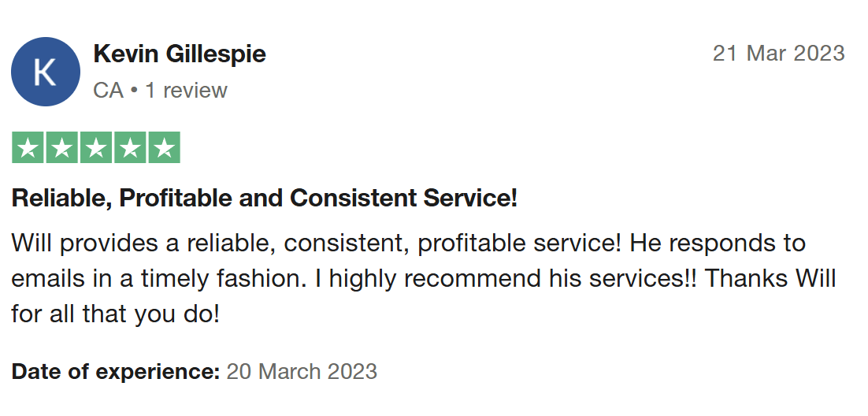The height and width of the screenshot is (416, 868).
Task: Click the second green rating star
Action: (x=61, y=147)
